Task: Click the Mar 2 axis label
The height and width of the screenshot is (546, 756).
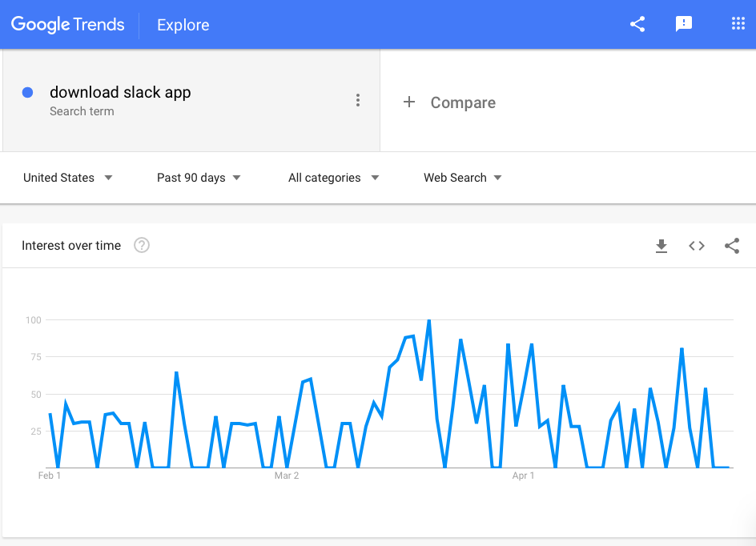Action: click(x=287, y=476)
